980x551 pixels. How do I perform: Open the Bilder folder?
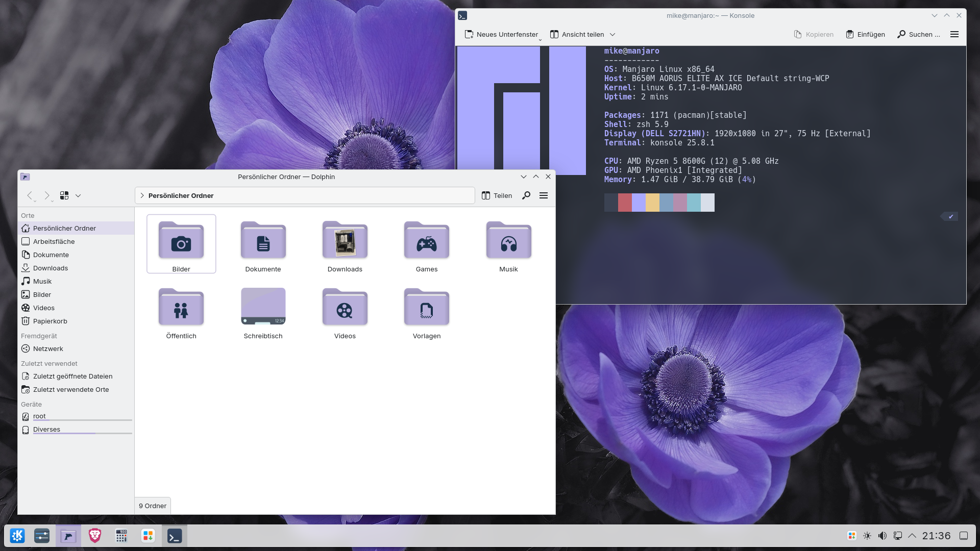click(x=181, y=241)
